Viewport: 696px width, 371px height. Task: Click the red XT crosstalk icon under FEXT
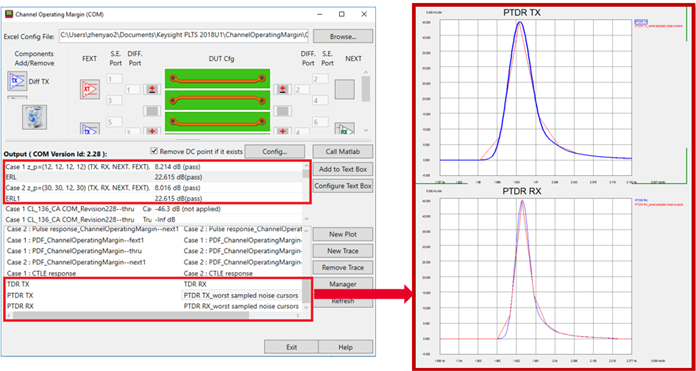pyautogui.click(x=90, y=89)
